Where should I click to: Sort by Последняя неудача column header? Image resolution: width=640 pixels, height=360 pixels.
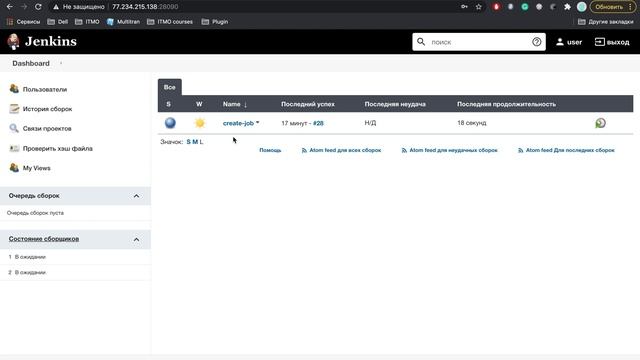tap(395, 104)
